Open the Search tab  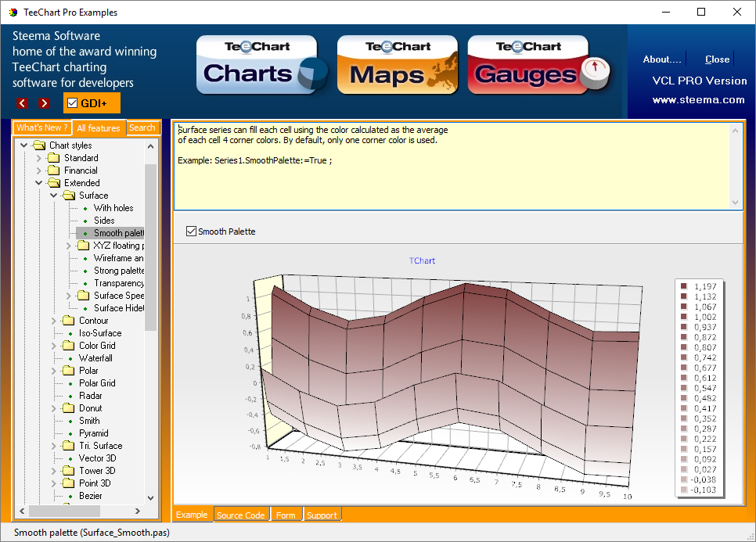[x=142, y=127]
